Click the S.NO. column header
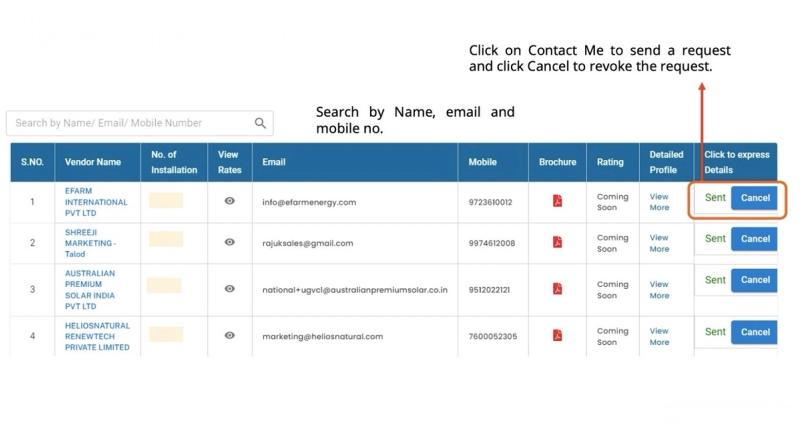 [32, 162]
